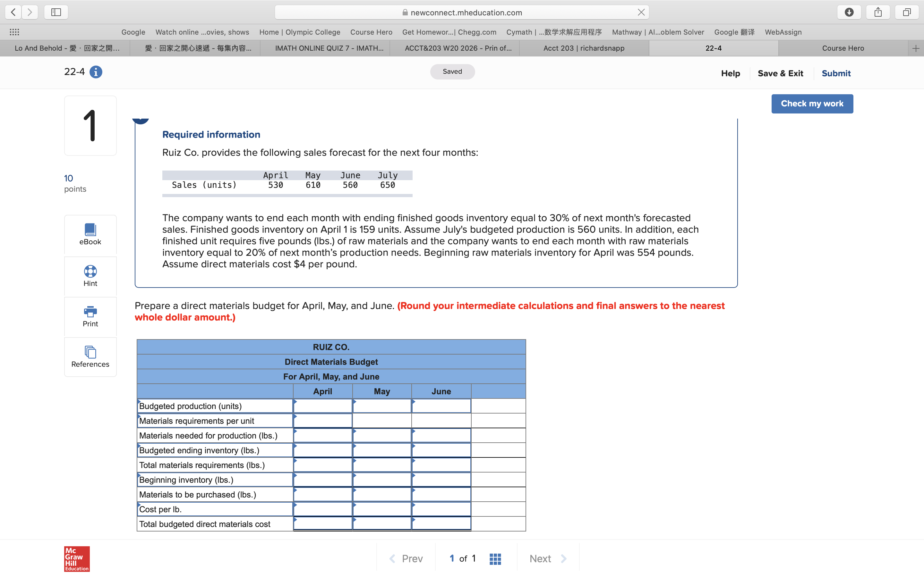Click the Submit link

point(836,73)
